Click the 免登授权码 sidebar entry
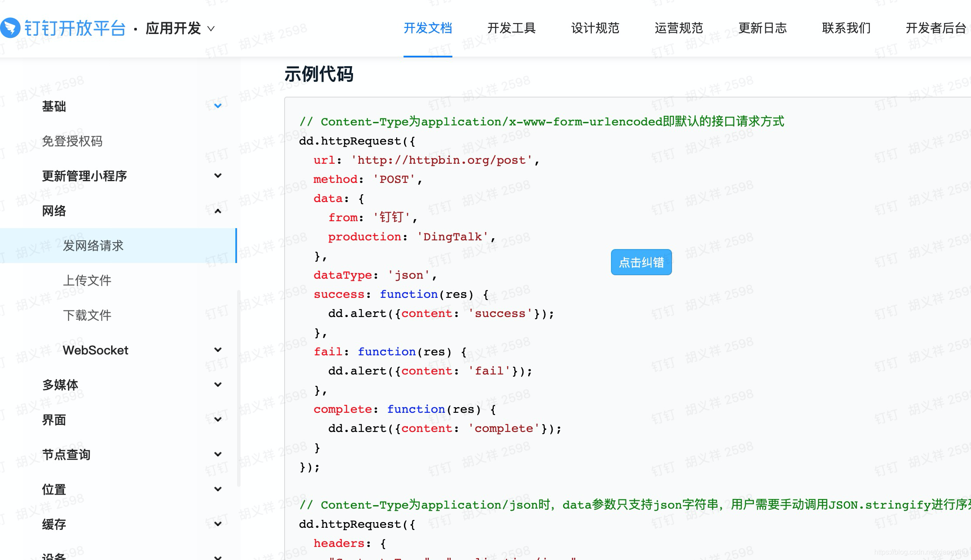The image size is (971, 560). 72,141
